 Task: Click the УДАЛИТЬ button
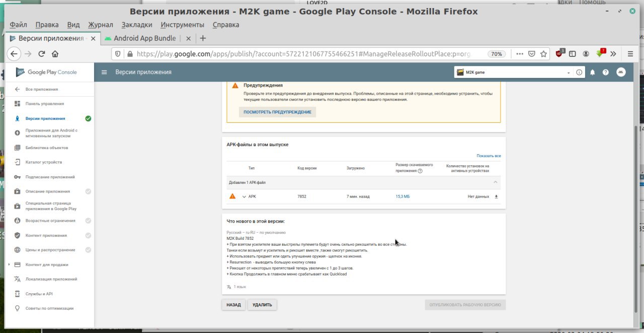[262, 305]
